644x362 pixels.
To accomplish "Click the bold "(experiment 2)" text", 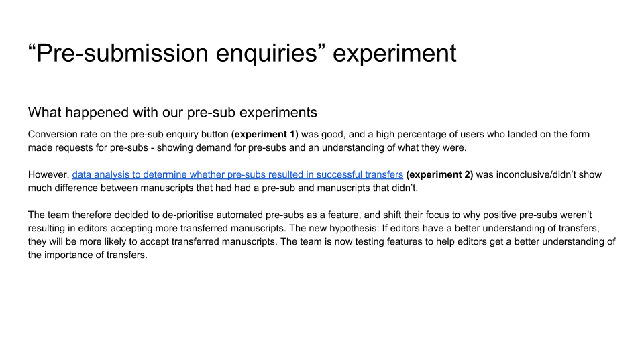I will [439, 174].
